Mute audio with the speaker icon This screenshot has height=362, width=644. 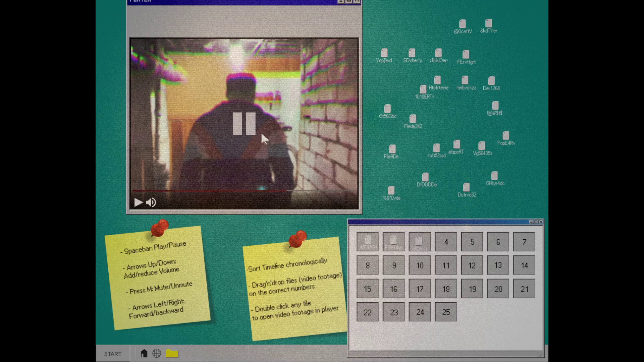tap(151, 202)
